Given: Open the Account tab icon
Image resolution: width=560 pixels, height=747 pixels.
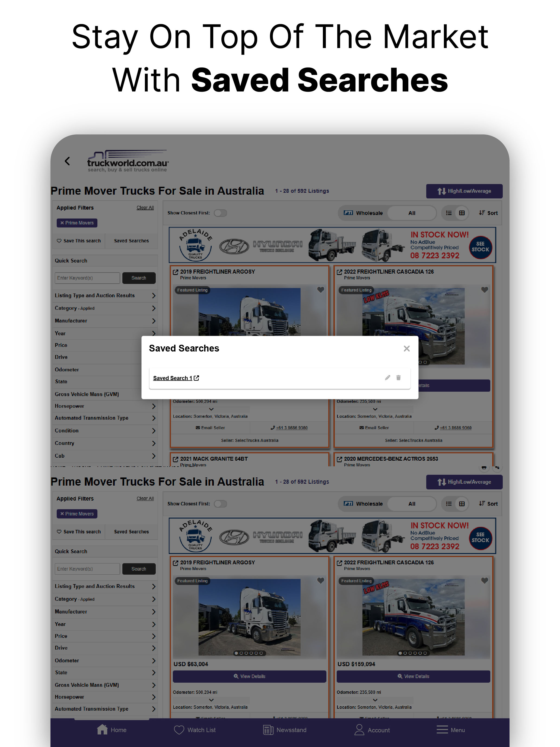Looking at the screenshot, I should tap(359, 729).
